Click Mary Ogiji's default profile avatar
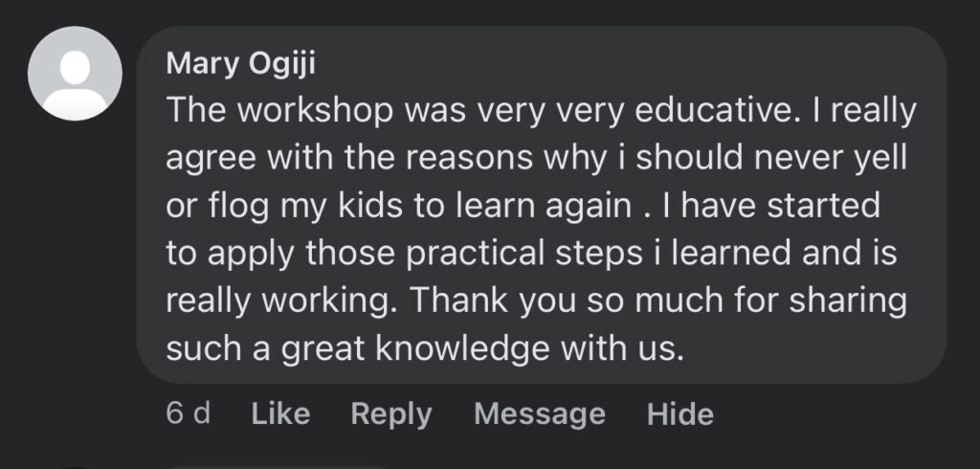The width and height of the screenshot is (980, 469). pos(76,74)
